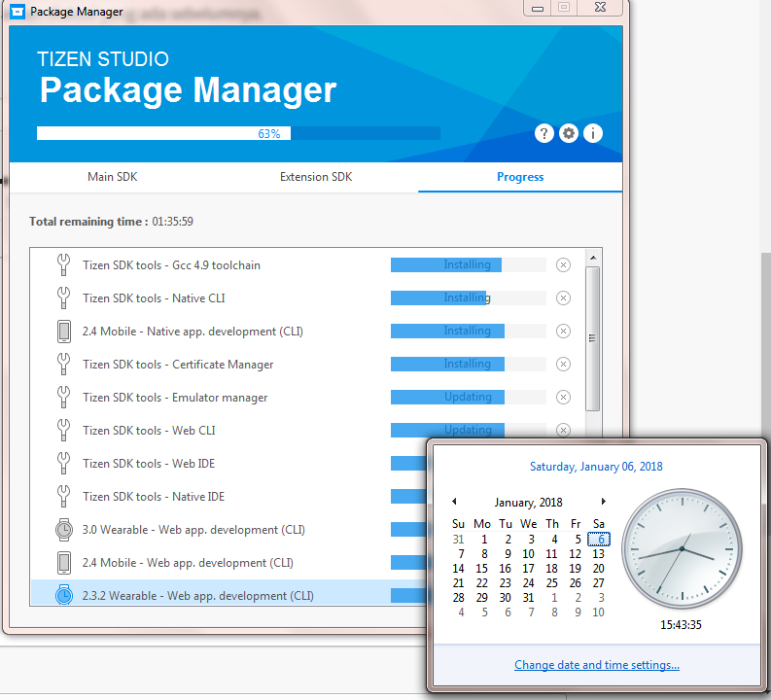Switch to the Main SDK tab
The height and width of the screenshot is (700, 771).
[113, 177]
